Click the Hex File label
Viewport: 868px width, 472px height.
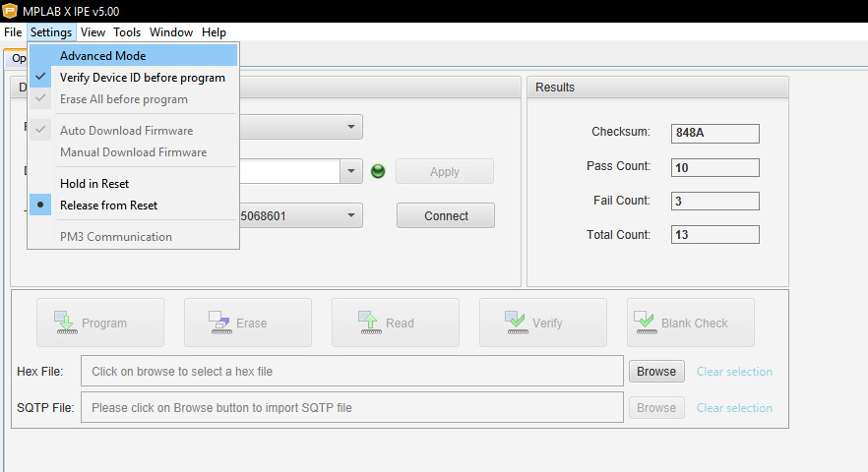pyautogui.click(x=39, y=372)
